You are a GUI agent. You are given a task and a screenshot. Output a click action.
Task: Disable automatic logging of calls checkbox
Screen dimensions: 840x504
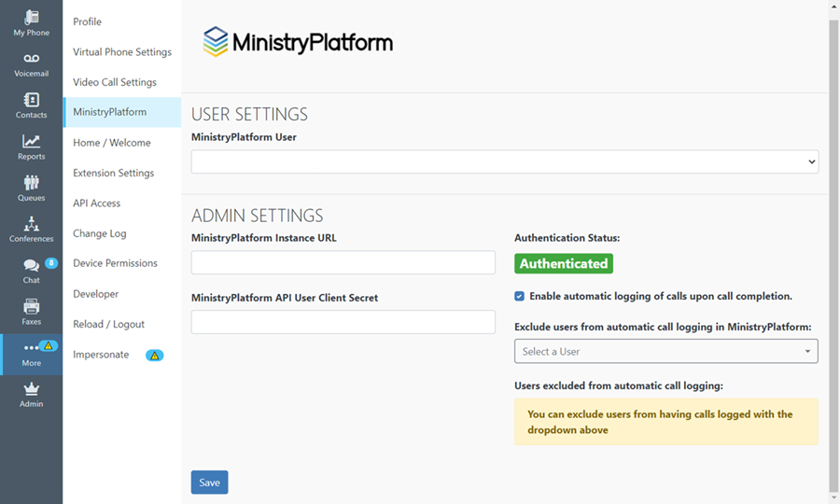(519, 296)
